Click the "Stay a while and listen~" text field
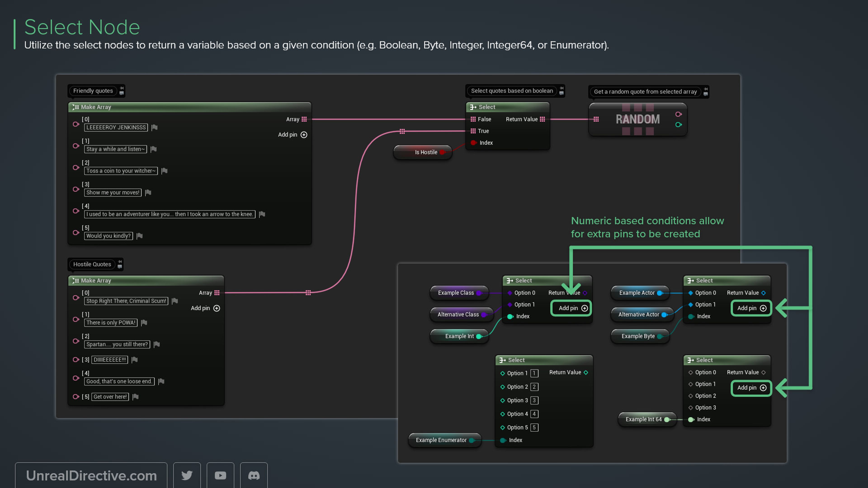Viewport: 868px width, 488px height. [115, 149]
